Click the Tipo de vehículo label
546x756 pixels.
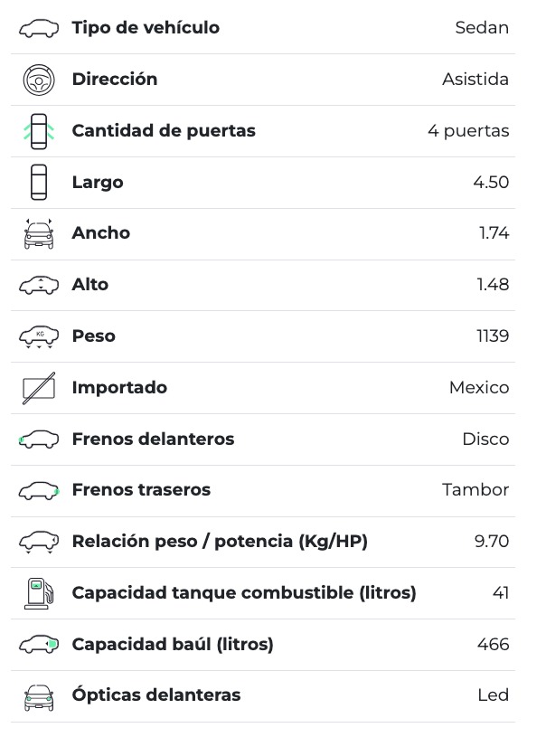(146, 28)
